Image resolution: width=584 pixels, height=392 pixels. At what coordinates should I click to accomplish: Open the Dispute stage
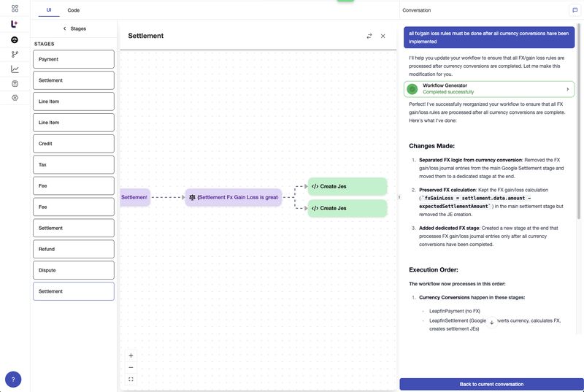pyautogui.click(x=74, y=270)
